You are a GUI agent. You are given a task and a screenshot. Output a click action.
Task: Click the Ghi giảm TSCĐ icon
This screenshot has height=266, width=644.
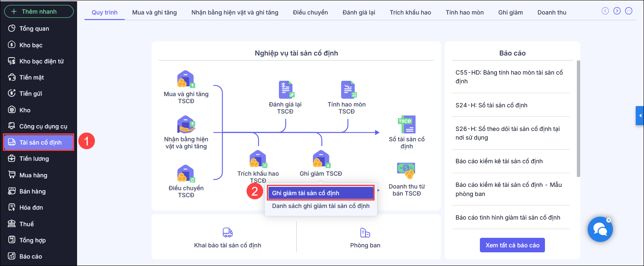pyautogui.click(x=321, y=159)
